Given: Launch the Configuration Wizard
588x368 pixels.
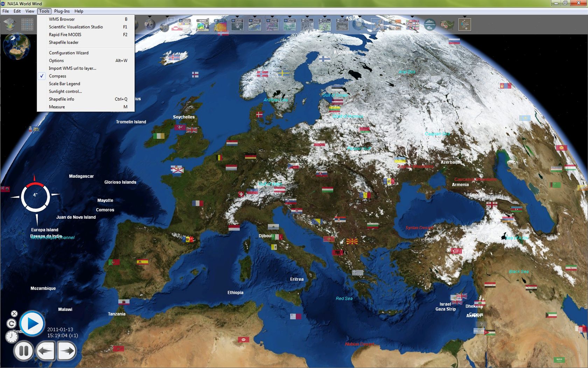Looking at the screenshot, I should 86,53.
